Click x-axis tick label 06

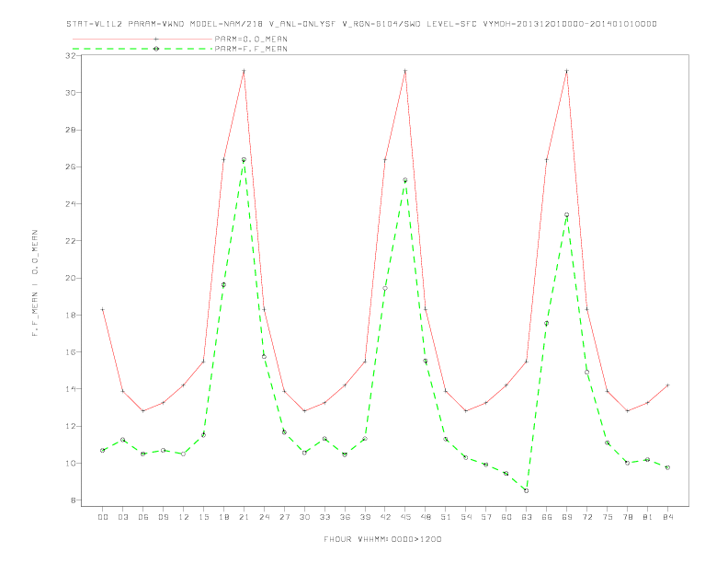click(x=143, y=517)
